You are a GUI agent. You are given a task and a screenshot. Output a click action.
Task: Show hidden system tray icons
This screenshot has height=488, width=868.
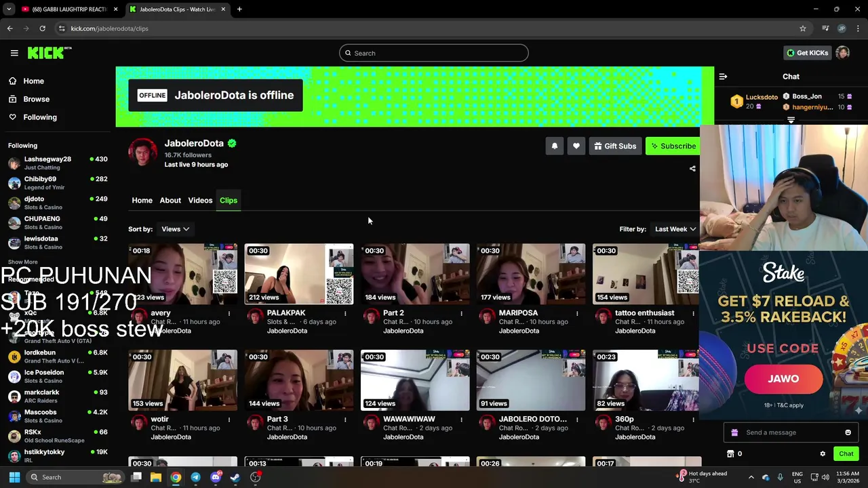[751, 477]
